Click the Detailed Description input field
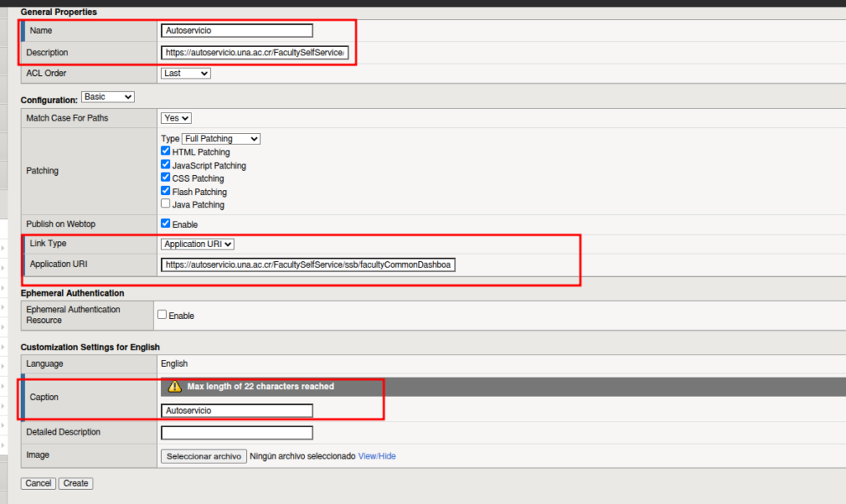 click(x=237, y=433)
